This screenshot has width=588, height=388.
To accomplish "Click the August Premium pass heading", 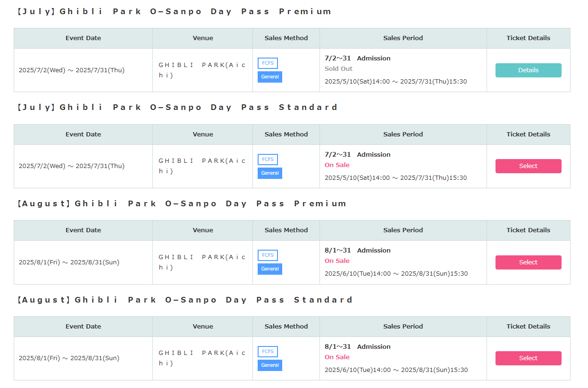I will [181, 204].
